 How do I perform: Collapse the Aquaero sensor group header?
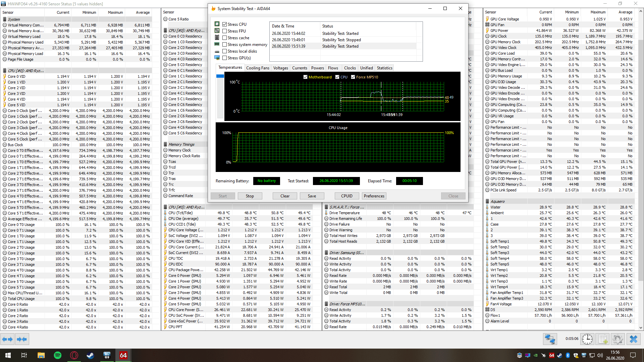click(x=497, y=201)
